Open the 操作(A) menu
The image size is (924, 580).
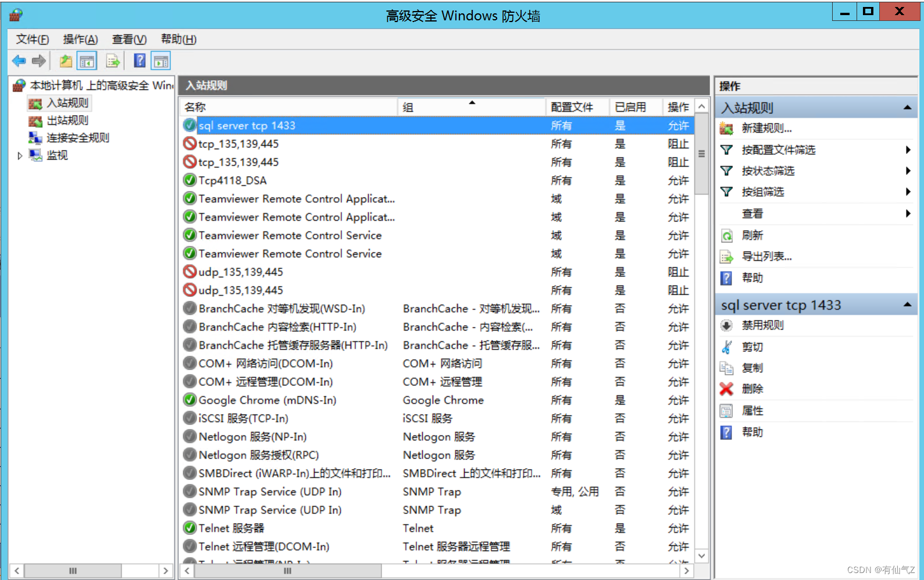pyautogui.click(x=80, y=39)
